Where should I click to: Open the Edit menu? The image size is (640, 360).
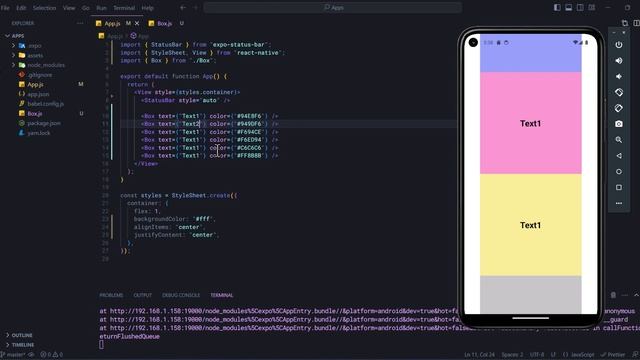[21, 8]
